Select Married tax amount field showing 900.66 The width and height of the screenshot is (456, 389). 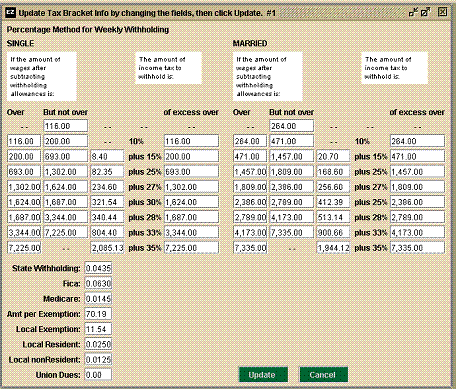[333, 232]
